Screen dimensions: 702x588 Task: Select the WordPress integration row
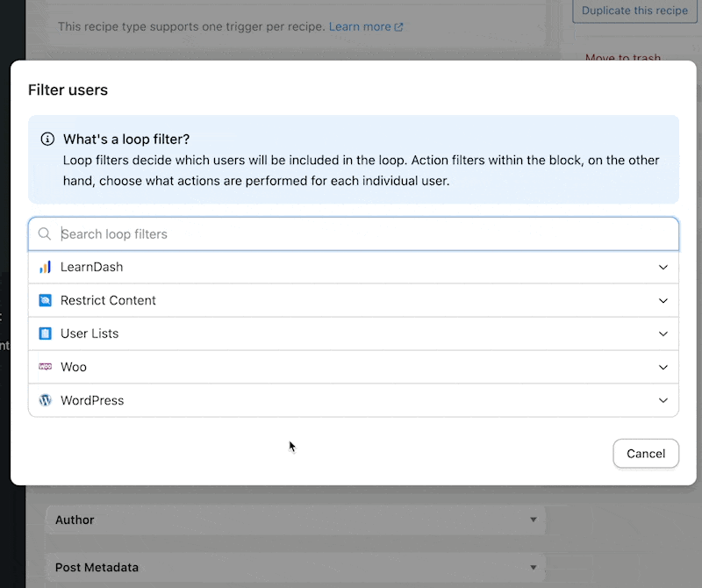(x=351, y=400)
